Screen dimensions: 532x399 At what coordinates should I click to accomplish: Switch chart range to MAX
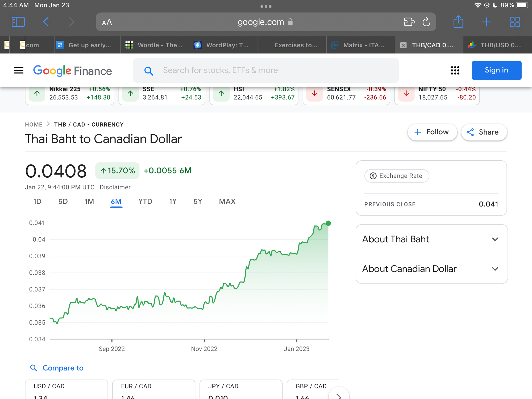pos(227,201)
